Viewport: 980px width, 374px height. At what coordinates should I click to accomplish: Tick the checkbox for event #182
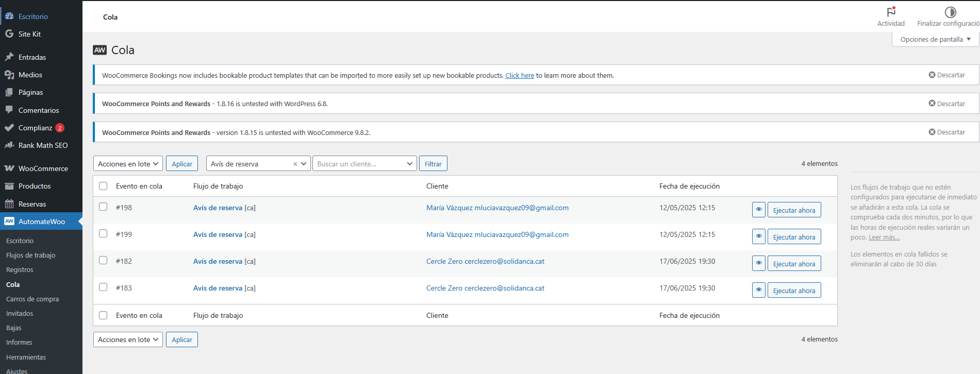tap(103, 260)
